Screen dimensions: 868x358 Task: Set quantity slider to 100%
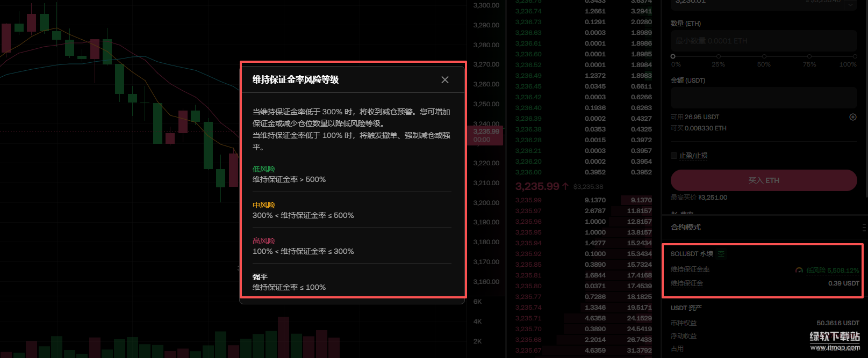point(855,56)
